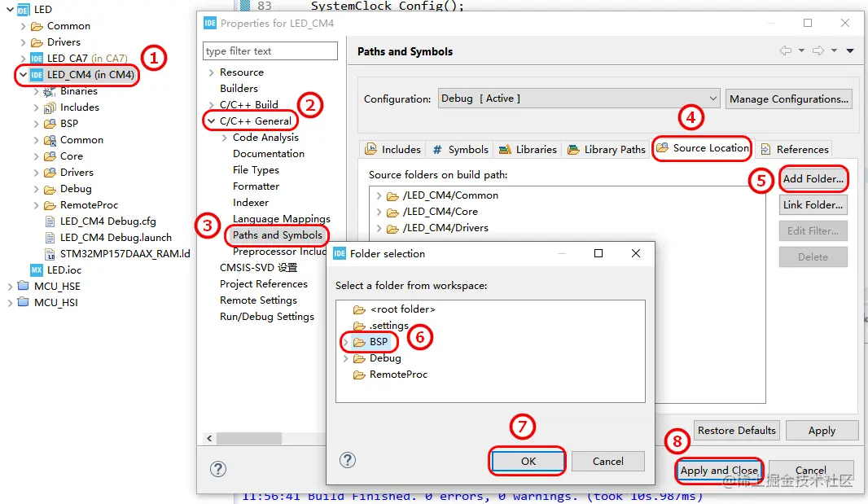Image resolution: width=868 pixels, height=504 pixels.
Task: Click the LED_CM4 Debug.launch file icon
Action: 50,237
